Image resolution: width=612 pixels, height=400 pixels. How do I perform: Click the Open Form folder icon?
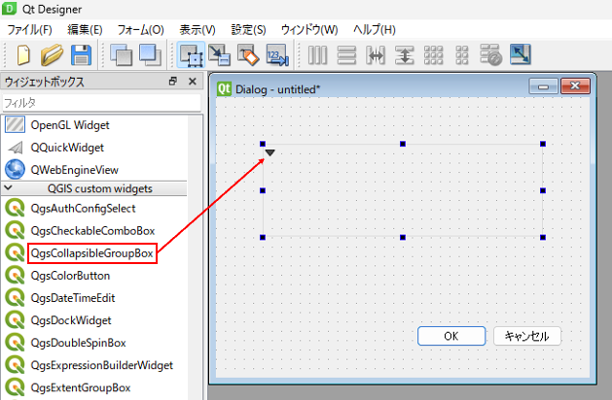(52, 55)
